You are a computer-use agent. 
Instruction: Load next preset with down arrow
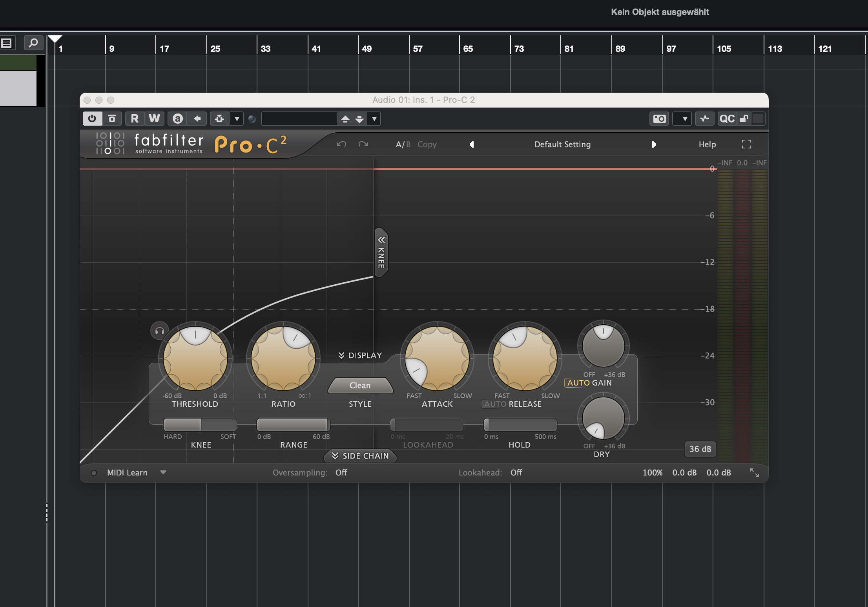pos(359,119)
